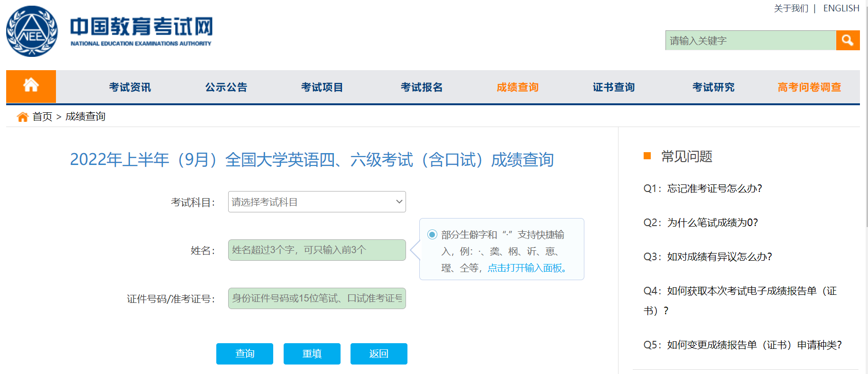Click the NEEA logo emblem
The width and height of the screenshot is (868, 374).
(x=32, y=31)
